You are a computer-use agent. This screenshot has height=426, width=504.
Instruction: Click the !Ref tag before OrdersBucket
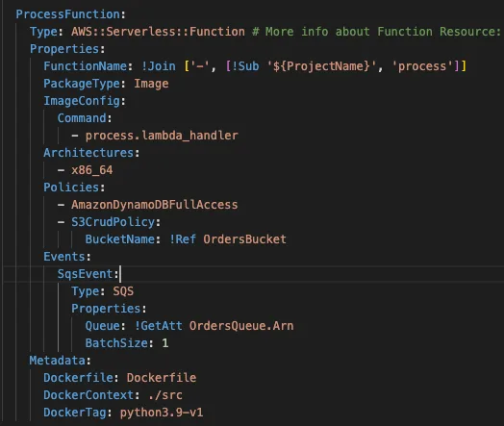[x=182, y=239]
